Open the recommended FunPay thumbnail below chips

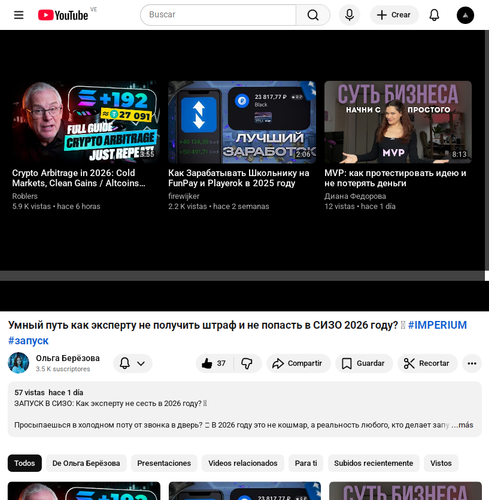click(x=245, y=491)
